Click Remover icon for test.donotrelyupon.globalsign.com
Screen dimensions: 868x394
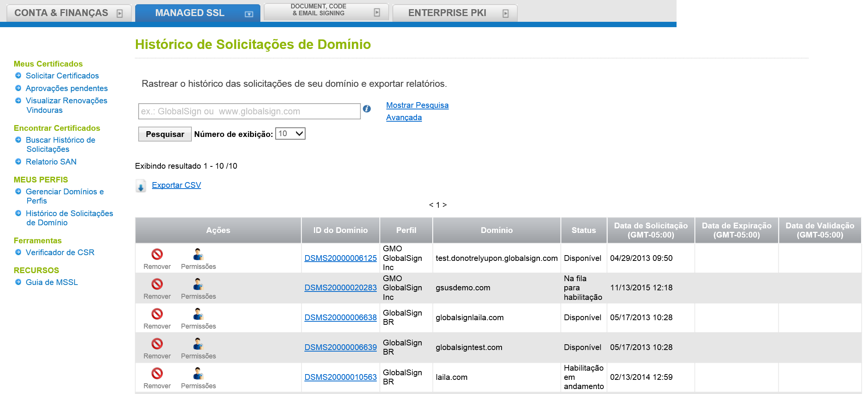click(157, 254)
